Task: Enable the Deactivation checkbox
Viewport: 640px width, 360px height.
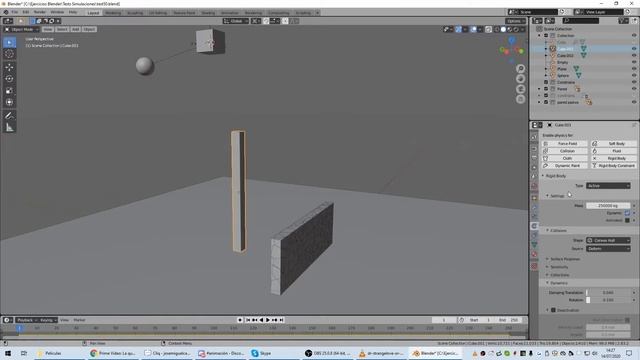Action: tap(553, 310)
